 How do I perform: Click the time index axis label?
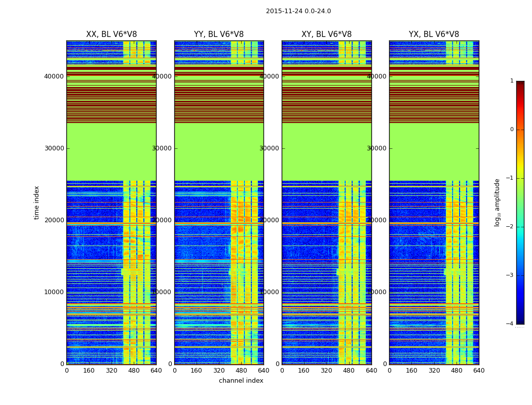coord(36,202)
